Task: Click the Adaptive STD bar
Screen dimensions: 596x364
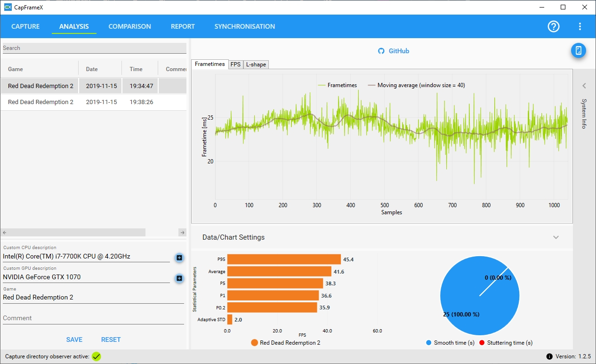Action: [x=230, y=320]
